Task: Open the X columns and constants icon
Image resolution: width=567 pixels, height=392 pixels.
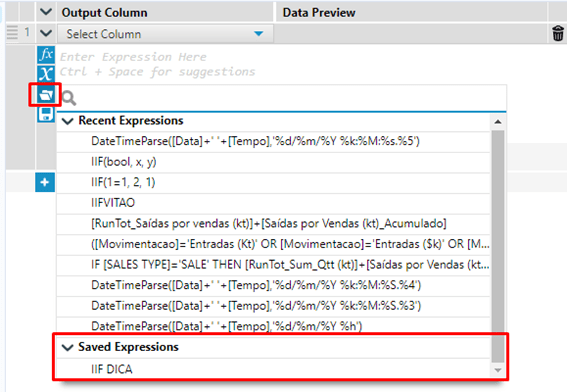Action: click(x=46, y=74)
